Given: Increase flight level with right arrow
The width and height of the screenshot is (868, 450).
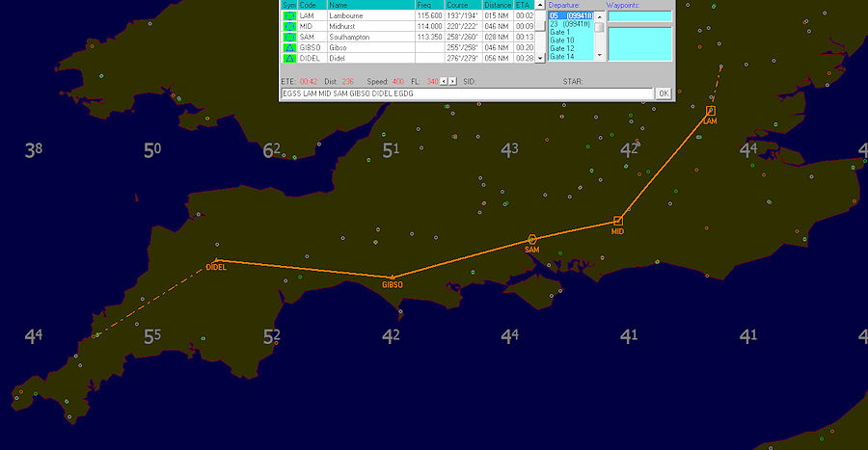Looking at the screenshot, I should tap(451, 82).
